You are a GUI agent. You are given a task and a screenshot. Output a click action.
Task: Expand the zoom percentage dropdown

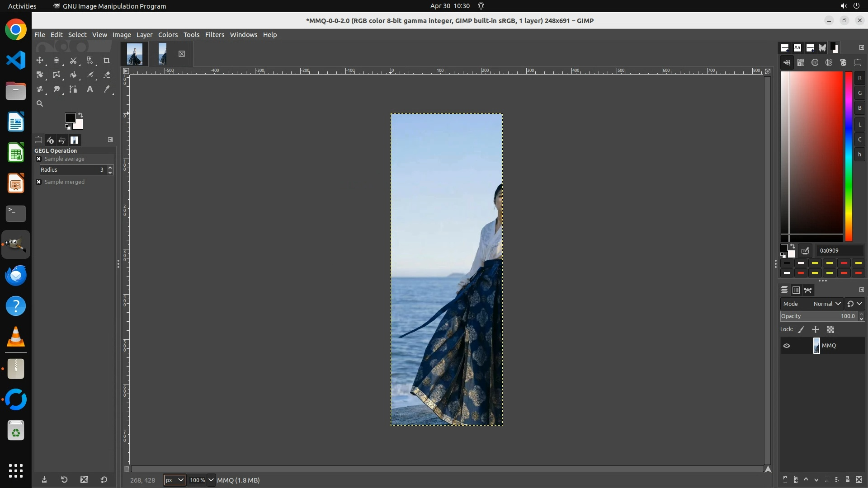click(211, 480)
